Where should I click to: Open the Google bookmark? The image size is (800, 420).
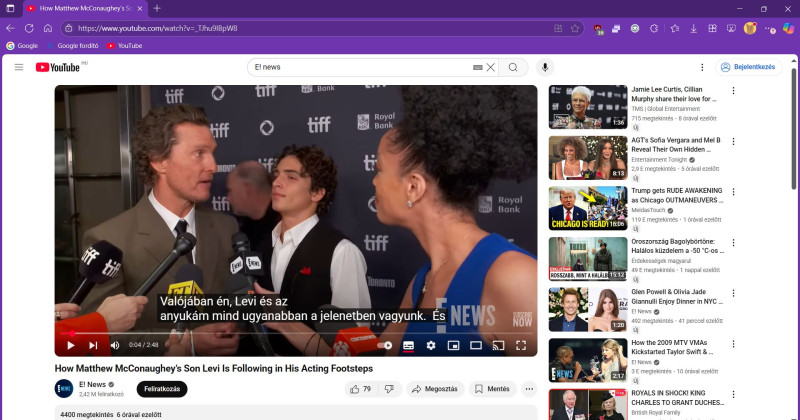click(x=22, y=46)
